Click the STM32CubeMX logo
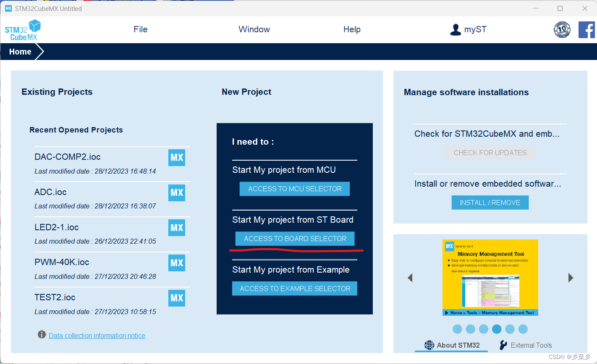 coord(23,30)
